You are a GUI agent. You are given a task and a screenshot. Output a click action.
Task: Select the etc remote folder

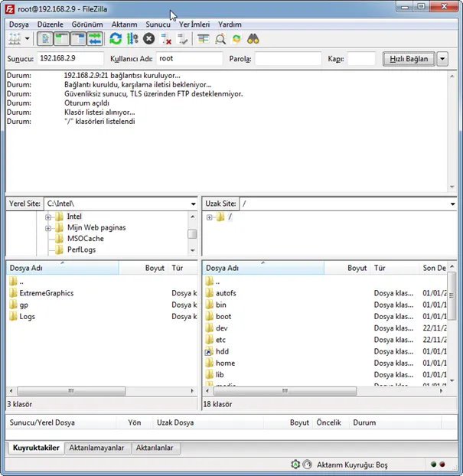220,340
